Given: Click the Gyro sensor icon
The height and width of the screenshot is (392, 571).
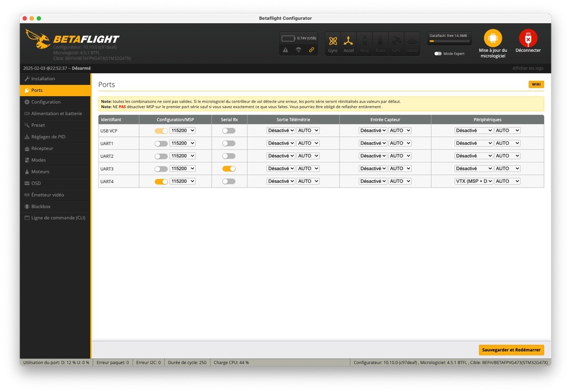Looking at the screenshot, I should (x=333, y=41).
